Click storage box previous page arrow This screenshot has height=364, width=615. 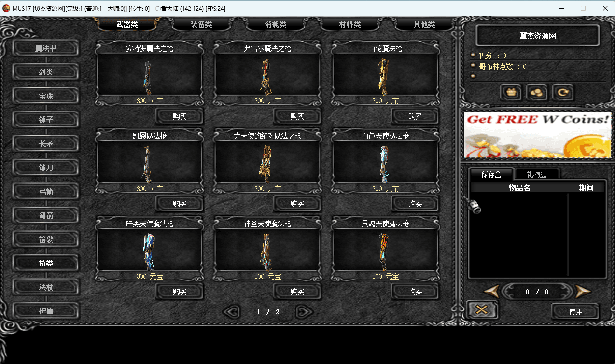[x=491, y=291]
